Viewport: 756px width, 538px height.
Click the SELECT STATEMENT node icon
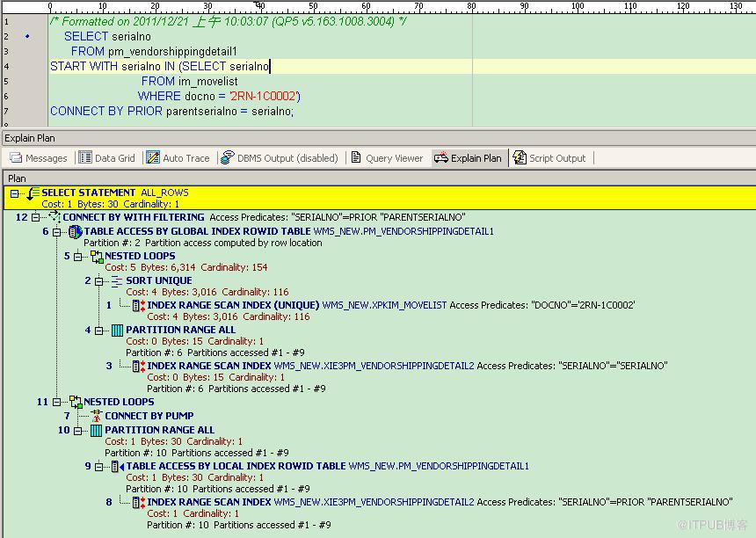[x=32, y=193]
